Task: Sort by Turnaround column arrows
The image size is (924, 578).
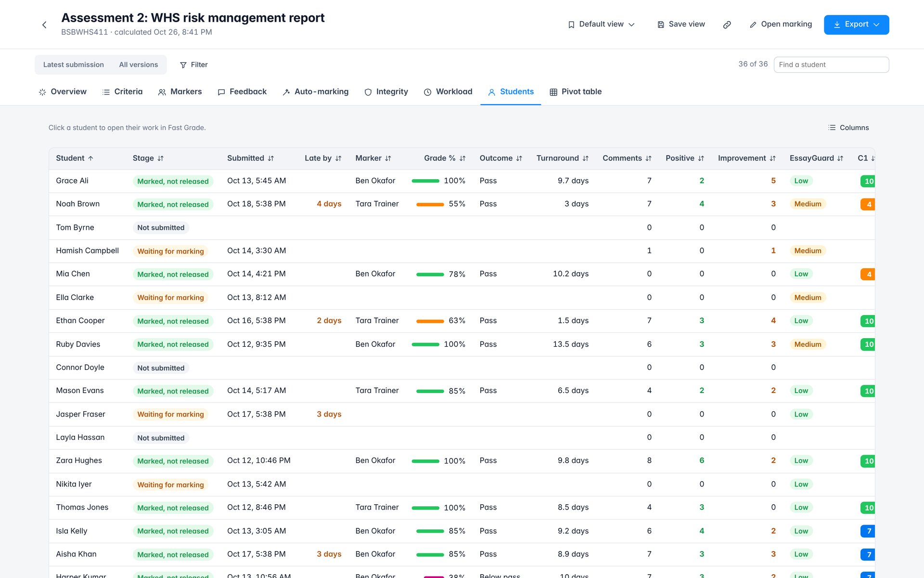Action: [586, 158]
